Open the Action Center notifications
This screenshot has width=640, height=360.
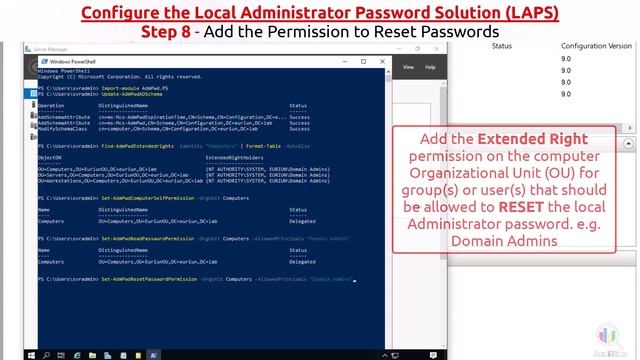coord(433,356)
